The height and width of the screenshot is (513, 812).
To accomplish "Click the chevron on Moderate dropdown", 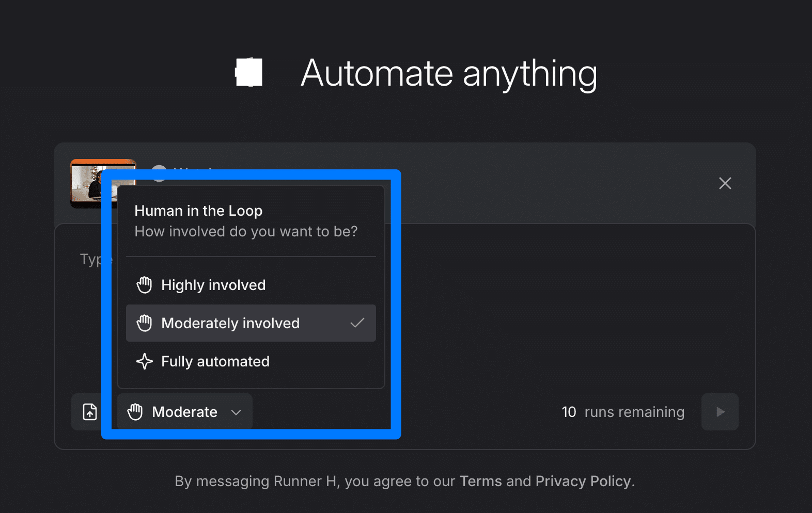I will coord(236,412).
